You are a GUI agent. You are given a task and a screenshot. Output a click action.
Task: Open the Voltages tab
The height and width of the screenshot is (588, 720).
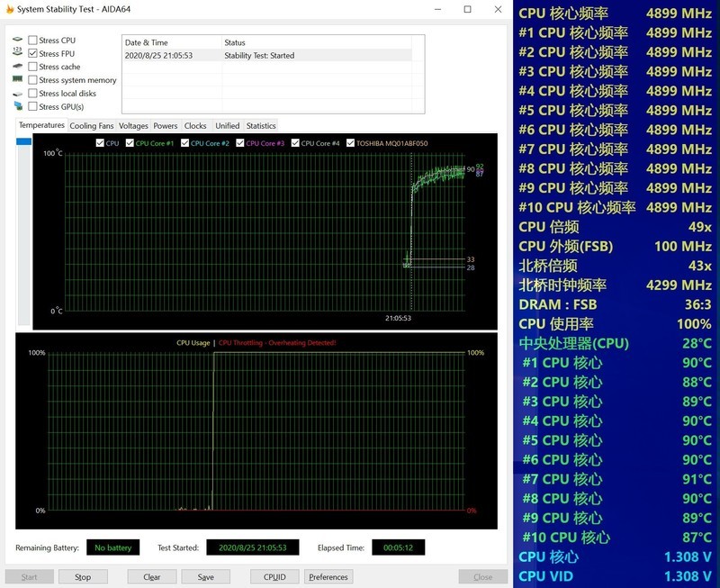(133, 126)
